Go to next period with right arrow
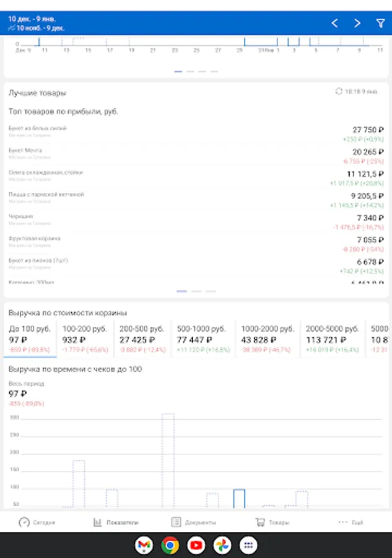Image resolution: width=392 pixels, height=558 pixels. click(x=357, y=24)
